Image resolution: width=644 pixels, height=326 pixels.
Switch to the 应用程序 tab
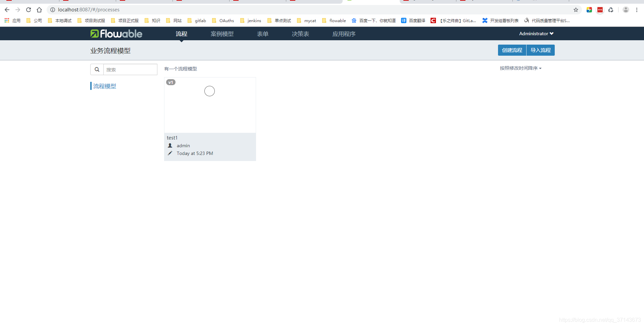tap(344, 34)
